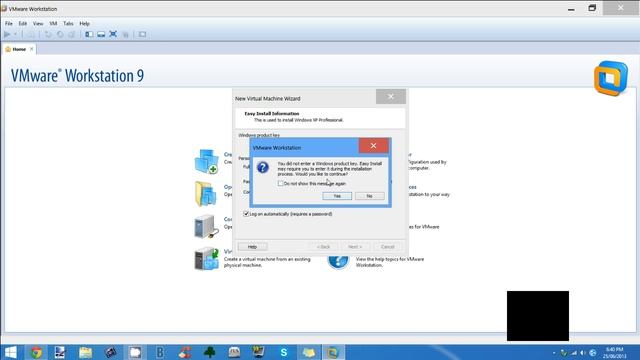This screenshot has width=640, height=360.
Task: Click the Revert Snapshot toolbar icon
Action: point(60,35)
